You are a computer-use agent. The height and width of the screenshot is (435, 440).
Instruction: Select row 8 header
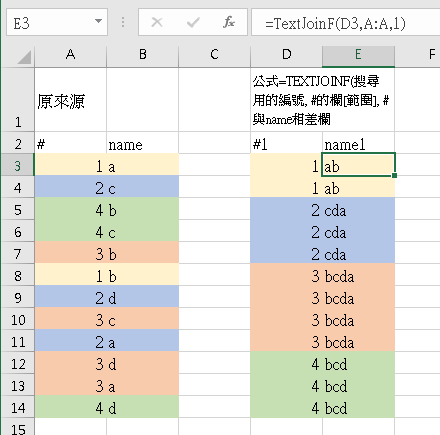pos(18,275)
